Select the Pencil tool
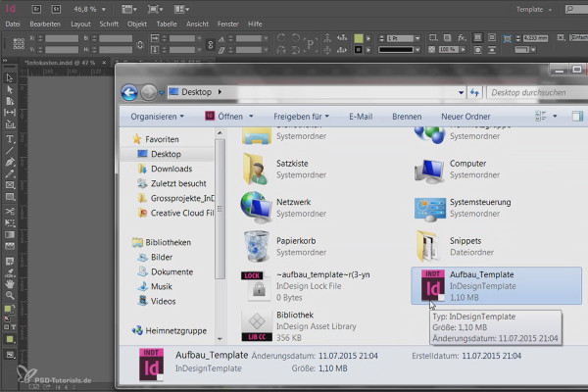This screenshot has height=392, width=588. 10,173
